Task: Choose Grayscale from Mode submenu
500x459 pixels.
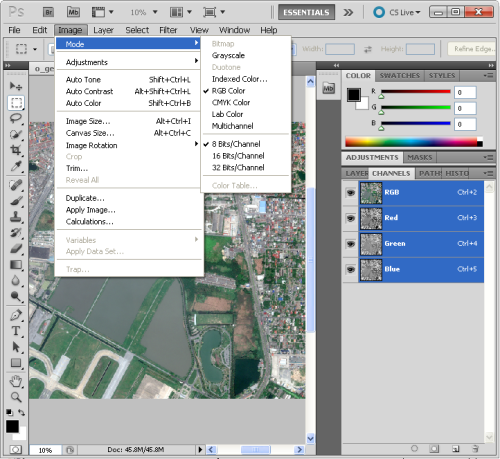Action: (x=228, y=55)
